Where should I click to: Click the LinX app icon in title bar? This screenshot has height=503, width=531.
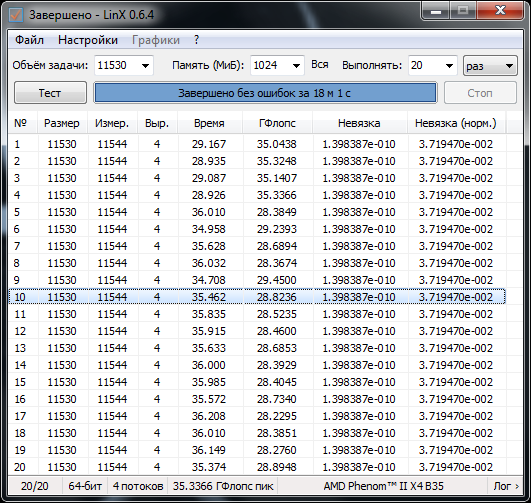click(16, 15)
